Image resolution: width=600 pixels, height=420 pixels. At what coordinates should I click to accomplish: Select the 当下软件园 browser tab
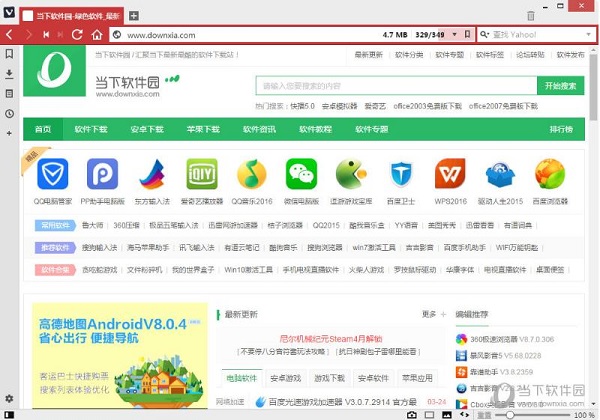coord(72,16)
